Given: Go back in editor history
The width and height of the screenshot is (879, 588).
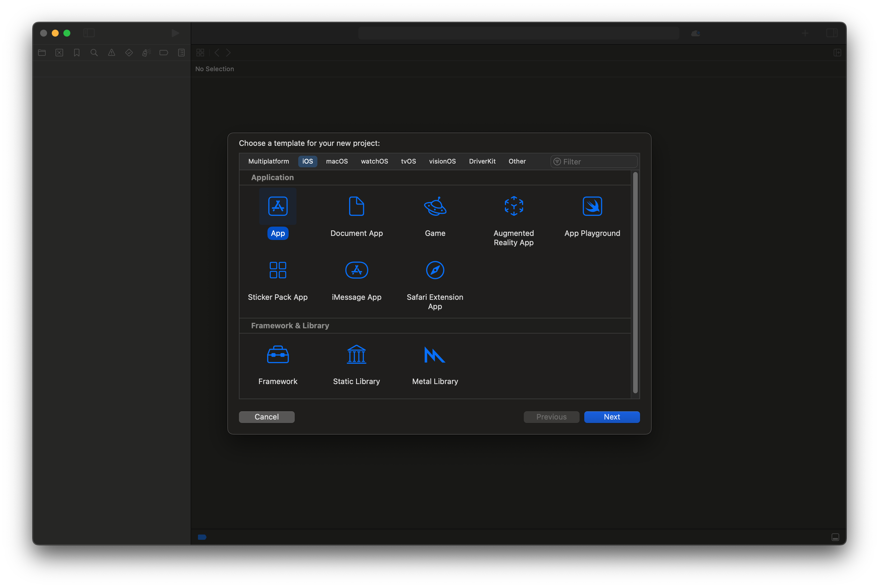Looking at the screenshot, I should coord(217,53).
